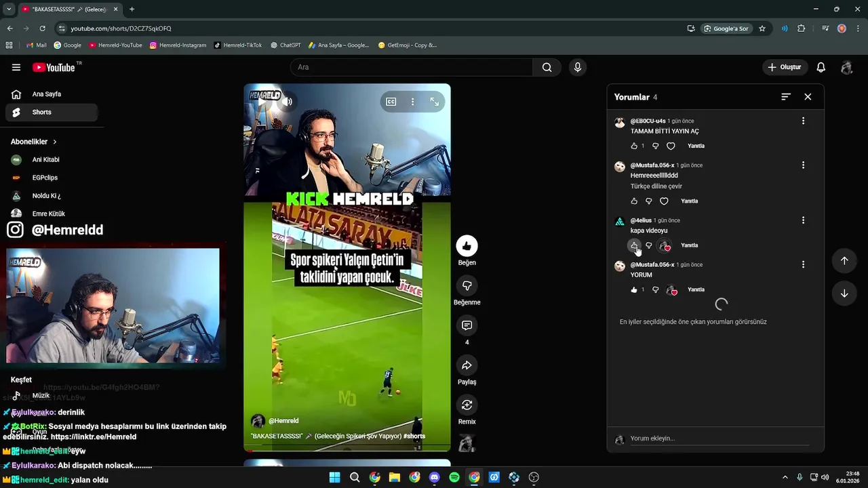868x488 pixels.
Task: Reply to the 'kapa videoyu' comment
Action: (x=689, y=245)
